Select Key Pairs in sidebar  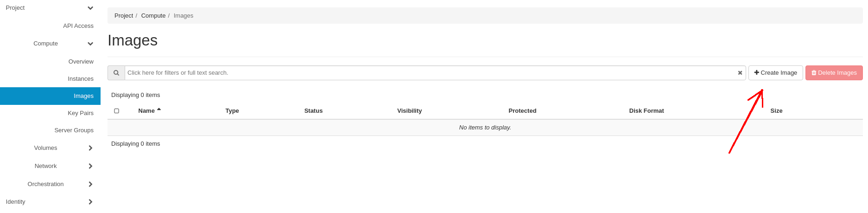(81, 113)
